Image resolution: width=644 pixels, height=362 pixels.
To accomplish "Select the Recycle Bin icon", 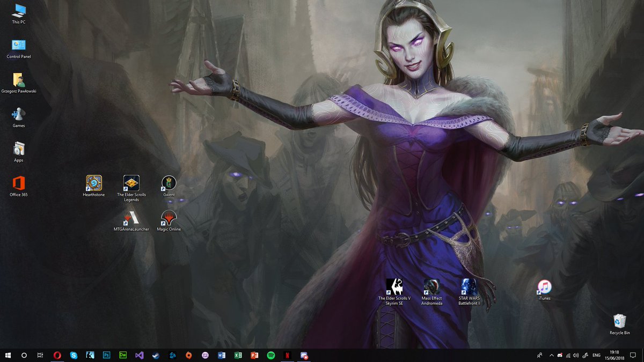I will click(x=620, y=324).
